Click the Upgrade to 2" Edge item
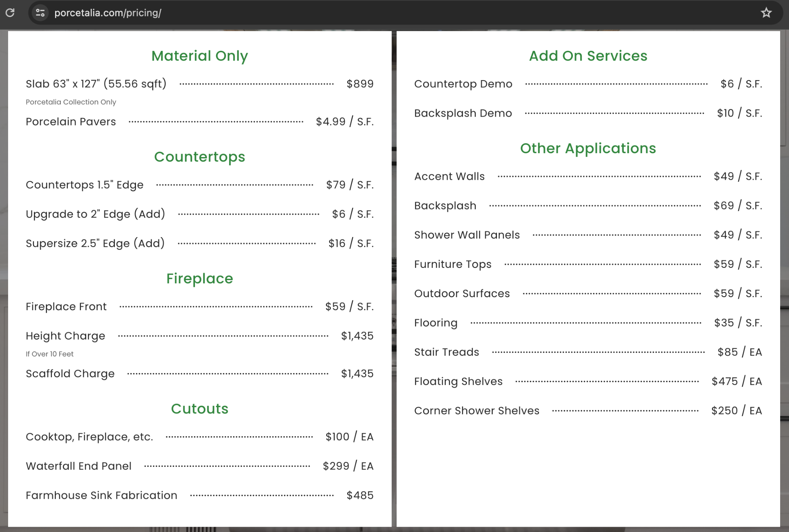This screenshot has height=532, width=789. click(95, 214)
